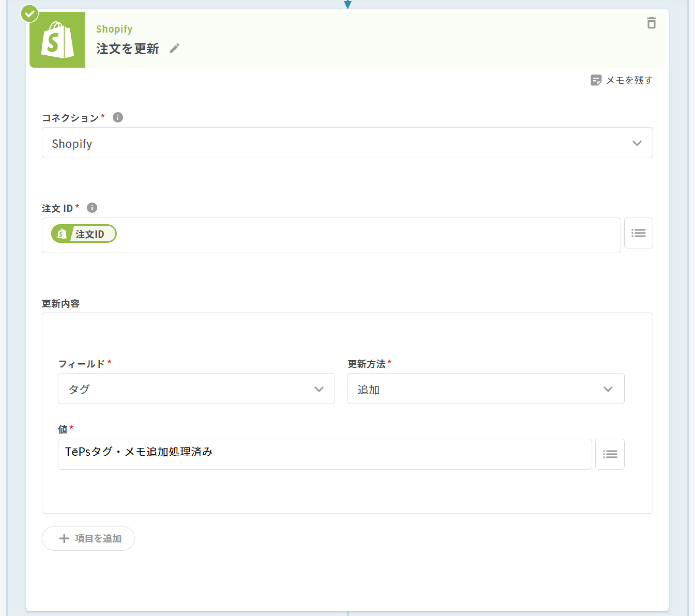
Task: Click the メモを残す link
Action: 629,80
